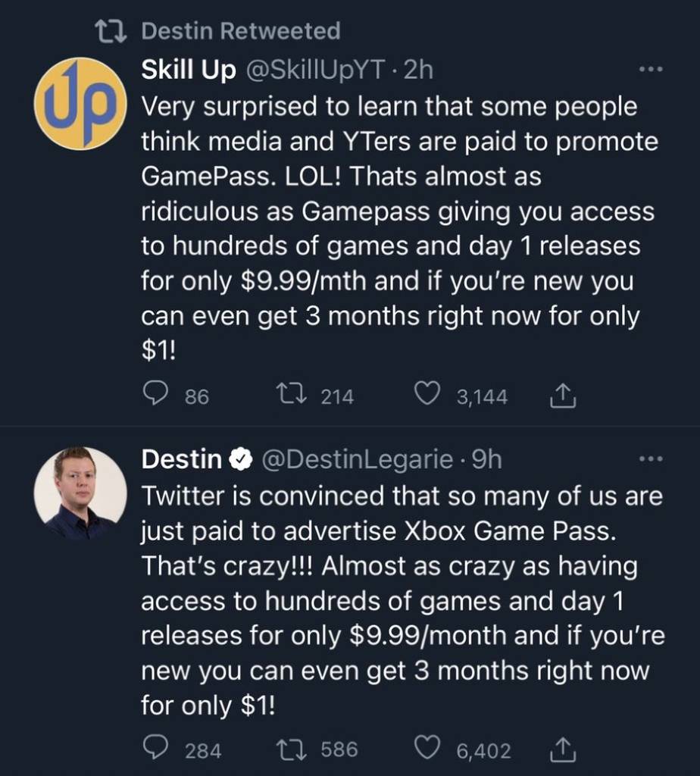Open Skill Up profile avatar
Image resolution: width=700 pixels, height=776 pixels.
[x=80, y=103]
